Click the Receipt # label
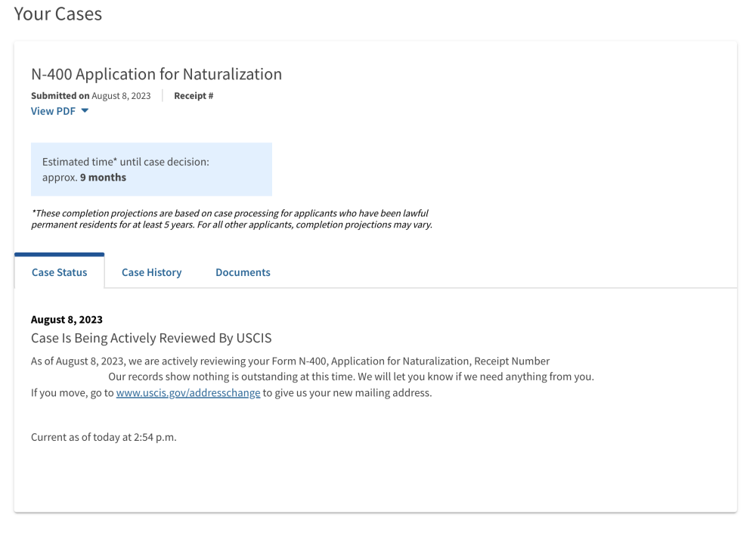Image resolution: width=756 pixels, height=533 pixels. (194, 96)
